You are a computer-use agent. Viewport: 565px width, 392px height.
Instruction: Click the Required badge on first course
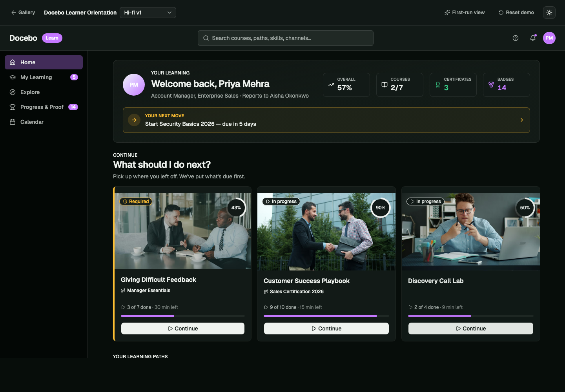click(136, 201)
